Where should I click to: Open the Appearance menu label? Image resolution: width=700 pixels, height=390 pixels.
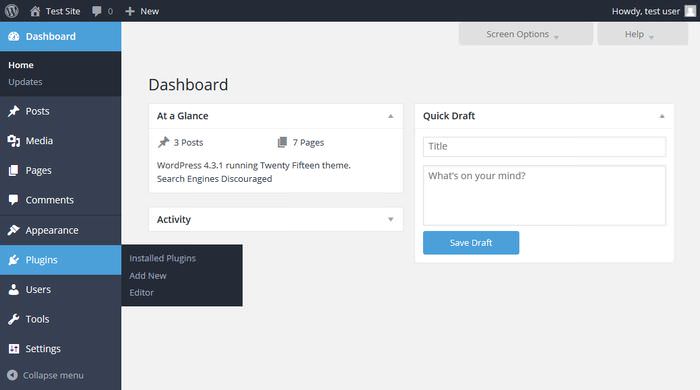pos(52,230)
